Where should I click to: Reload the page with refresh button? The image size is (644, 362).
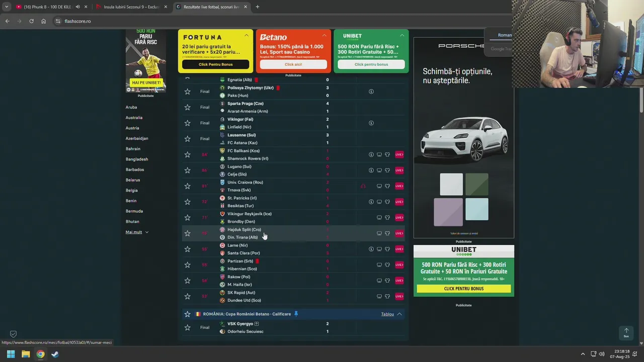pos(31,21)
